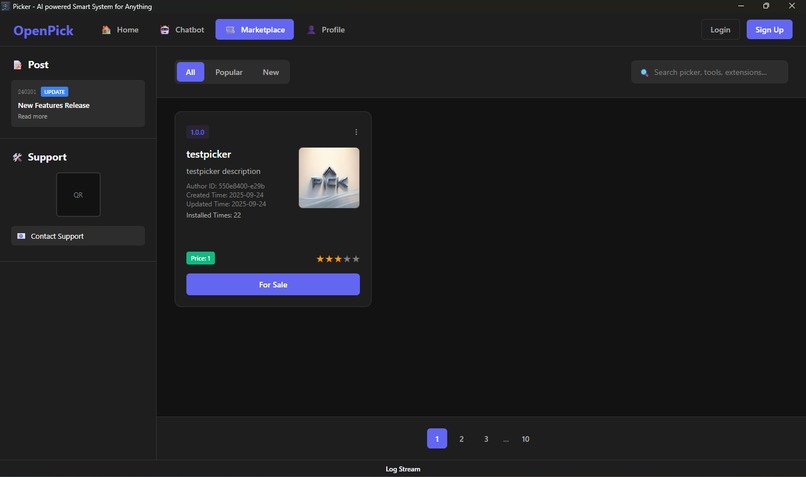Click the Contact Support envelope icon
This screenshot has width=806, height=477.
pyautogui.click(x=21, y=236)
